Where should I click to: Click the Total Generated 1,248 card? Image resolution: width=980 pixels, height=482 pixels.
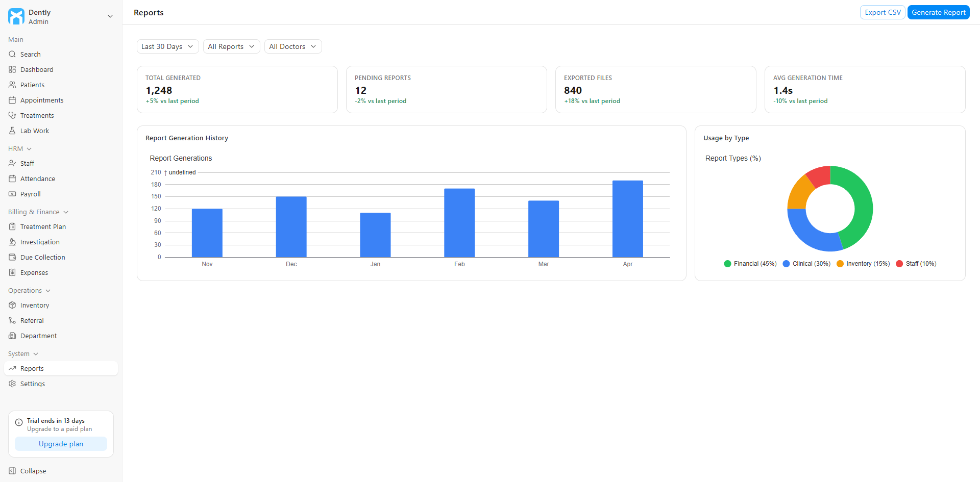pyautogui.click(x=237, y=89)
